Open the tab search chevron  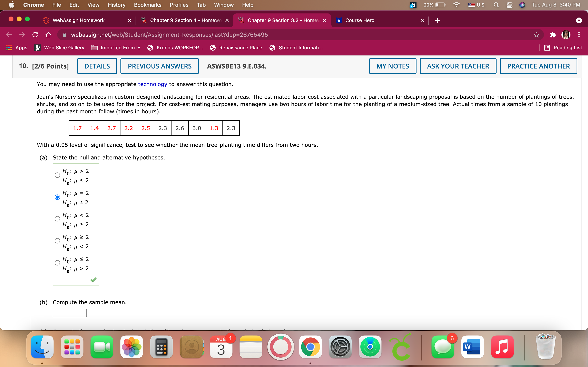coord(579,20)
